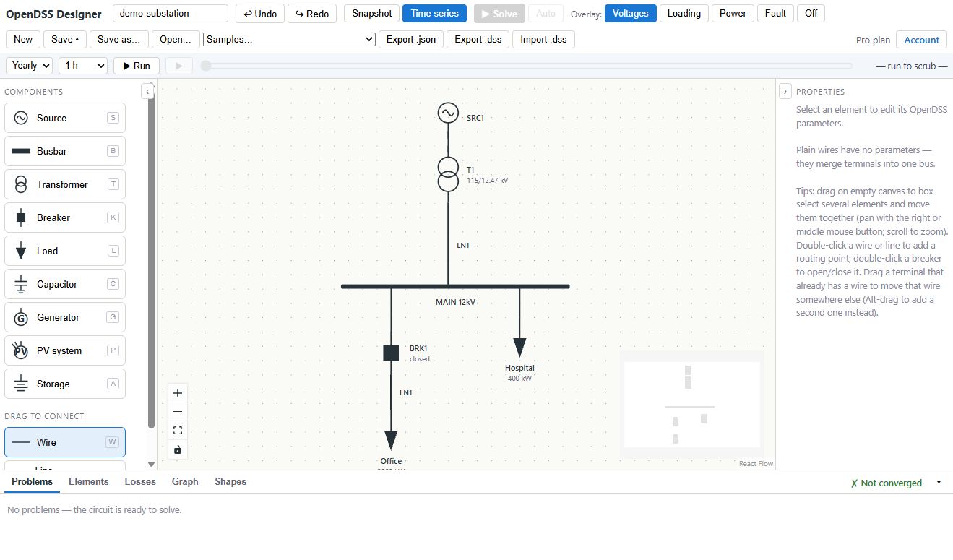Enable the Power overlay
Viewport: 953px width, 560px height.
click(733, 14)
